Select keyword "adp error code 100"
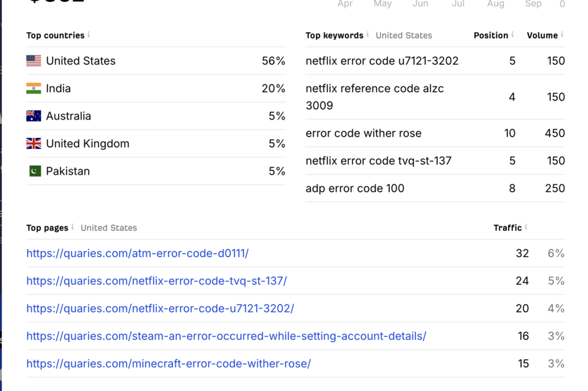Image resolution: width=588 pixels, height=391 pixels. tap(355, 188)
